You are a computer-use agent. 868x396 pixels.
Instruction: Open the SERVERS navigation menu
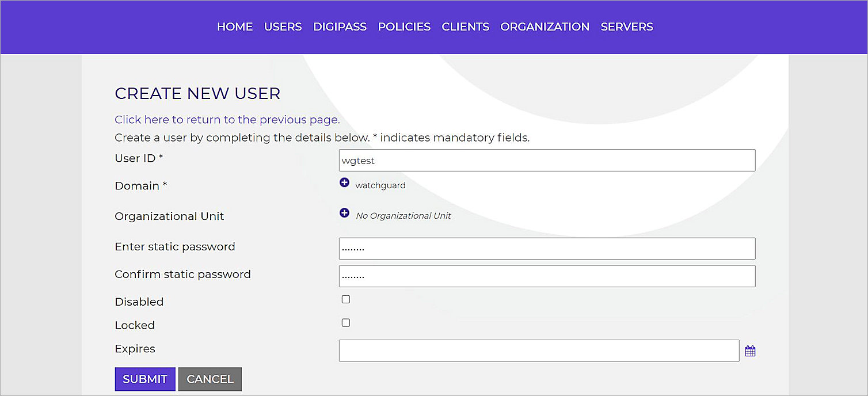click(626, 26)
